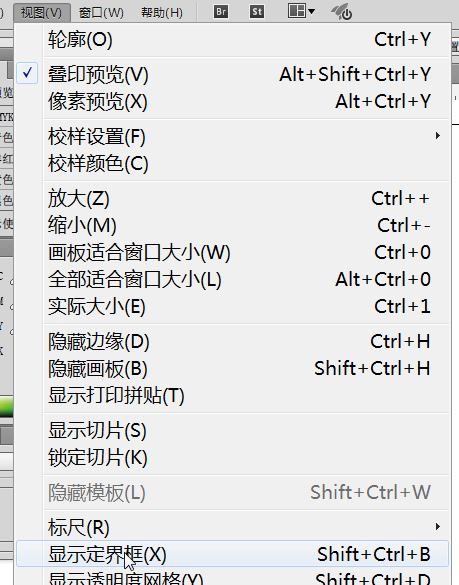Screen dimensions: 459x585
Task: Toggle 显示定界框(X) bounding box option
Action: (232, 554)
